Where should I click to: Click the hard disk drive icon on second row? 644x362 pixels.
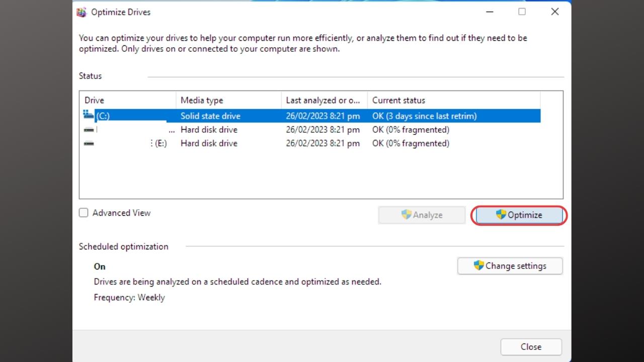(x=89, y=129)
